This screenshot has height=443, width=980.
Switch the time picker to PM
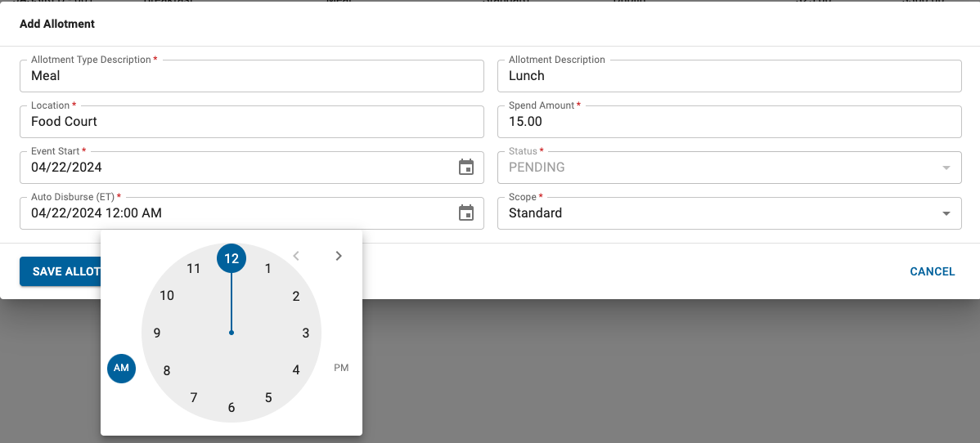[341, 368]
